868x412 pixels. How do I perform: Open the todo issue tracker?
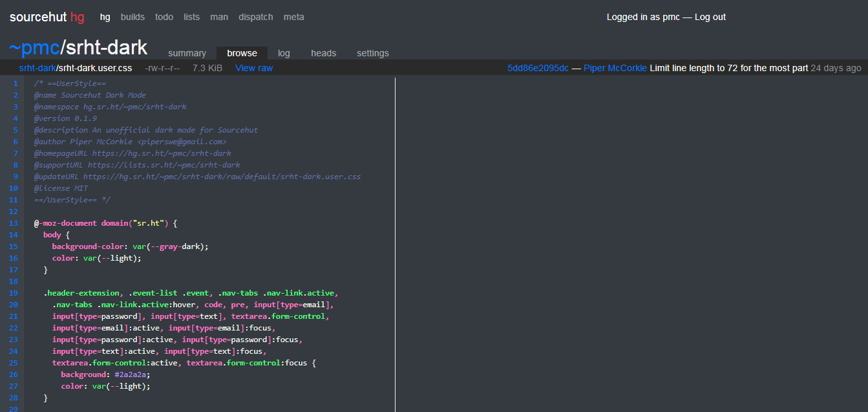(164, 17)
